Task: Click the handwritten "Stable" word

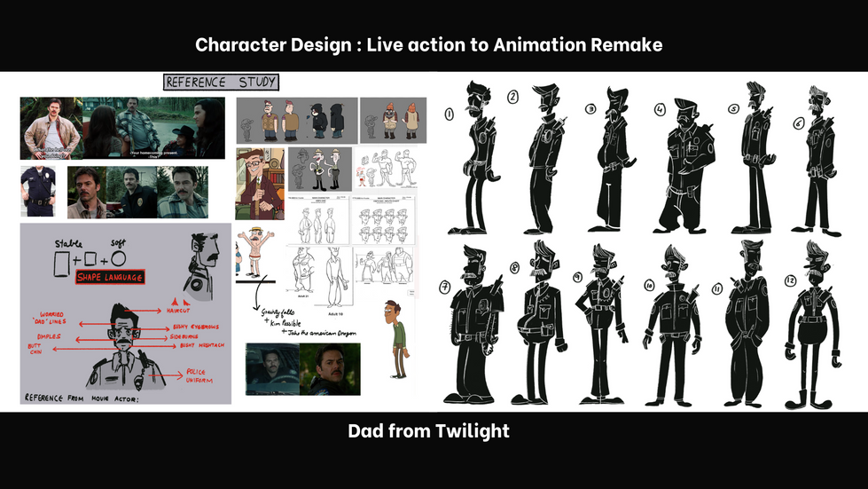Action: tap(68, 243)
